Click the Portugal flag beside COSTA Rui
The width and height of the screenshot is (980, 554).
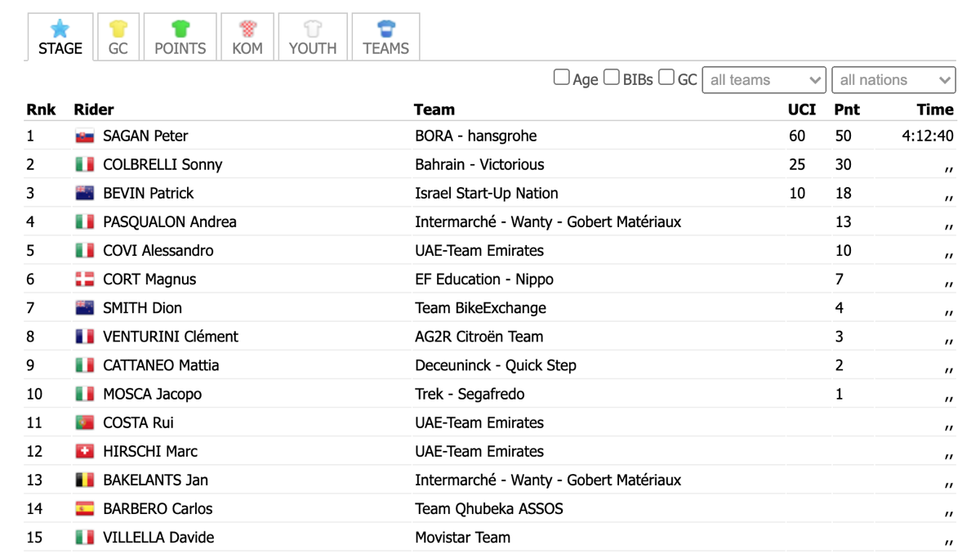click(85, 422)
